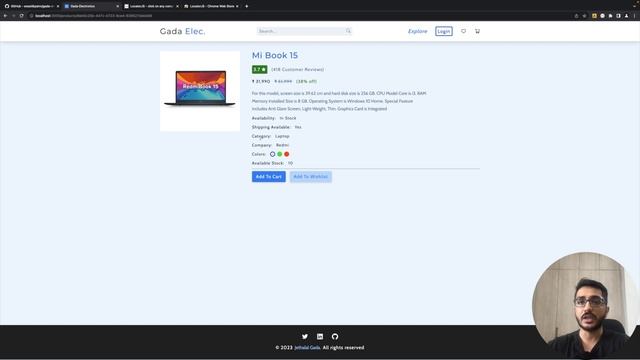The image size is (640, 360).
Task: Toggle the browser side panel icon
Action: point(618,16)
